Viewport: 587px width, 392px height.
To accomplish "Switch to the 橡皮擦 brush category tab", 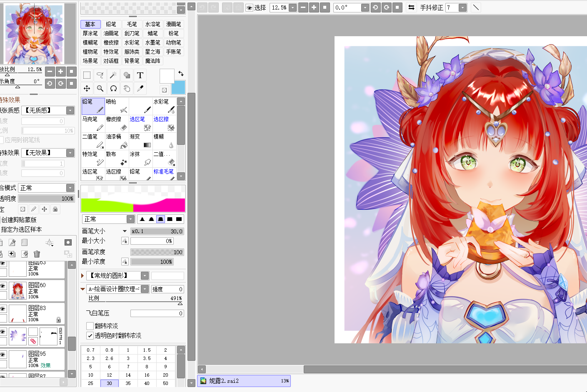I will (x=111, y=42).
